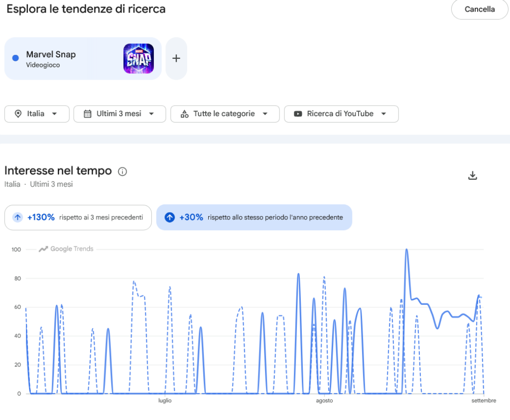The image size is (510, 420).
Task: Click the blue dot beside Marvel Snap
Action: (x=15, y=58)
